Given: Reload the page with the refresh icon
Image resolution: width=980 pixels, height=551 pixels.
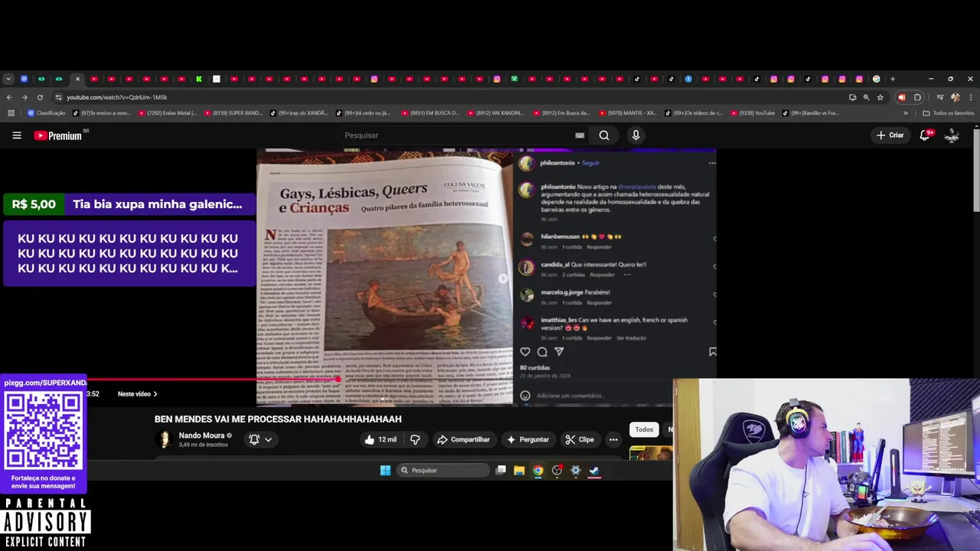Looking at the screenshot, I should pos(41,97).
